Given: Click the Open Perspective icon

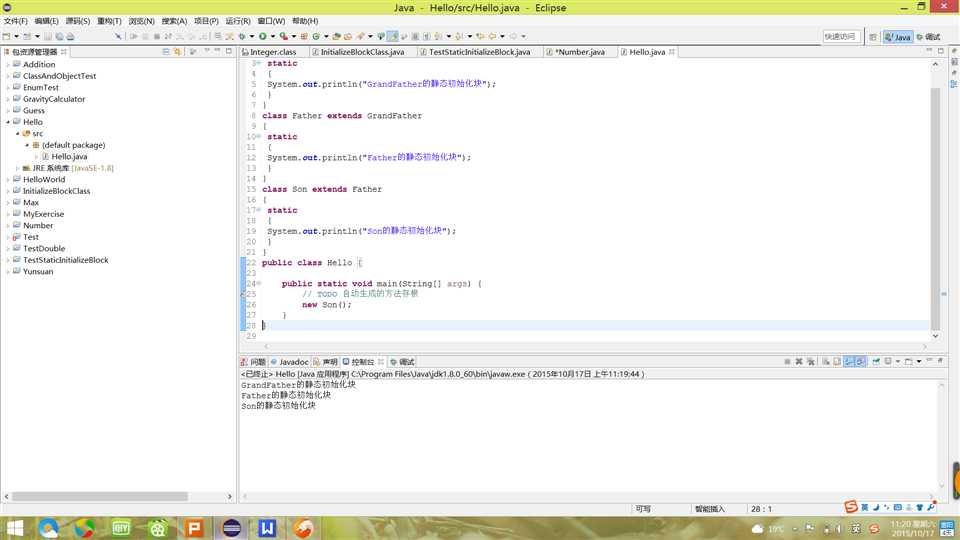Looking at the screenshot, I should click(x=872, y=37).
